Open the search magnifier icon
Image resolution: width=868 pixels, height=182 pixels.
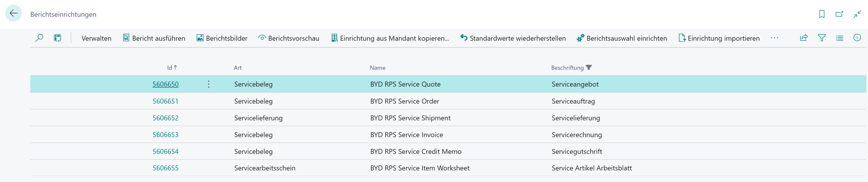(39, 38)
